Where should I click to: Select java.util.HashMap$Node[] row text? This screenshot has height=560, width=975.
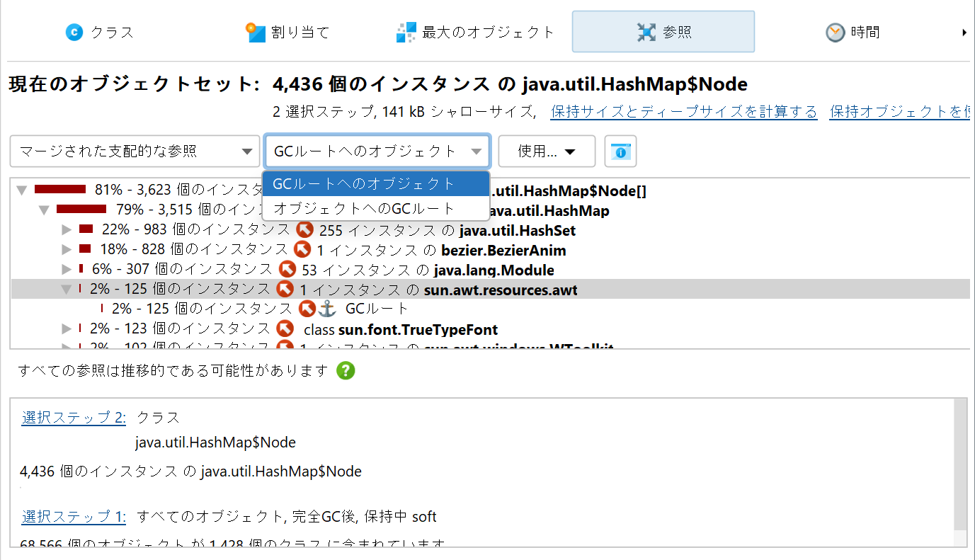pyautogui.click(x=569, y=190)
